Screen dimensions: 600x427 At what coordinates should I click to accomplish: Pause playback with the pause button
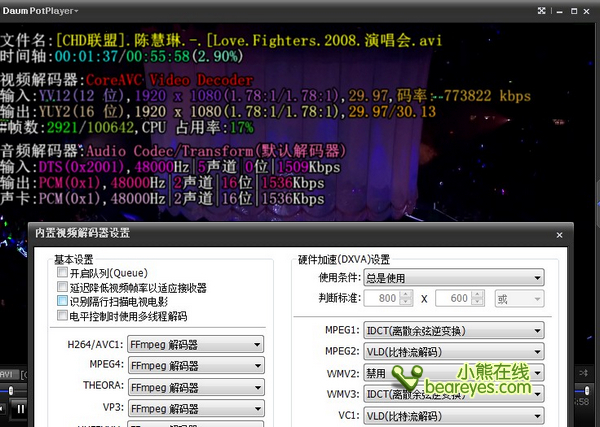(20, 409)
